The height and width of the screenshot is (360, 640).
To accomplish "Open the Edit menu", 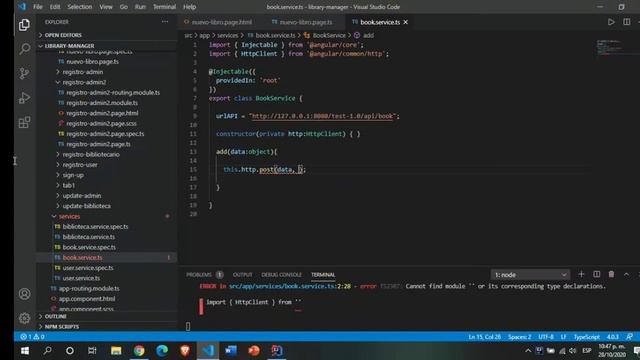I will pos(55,7).
